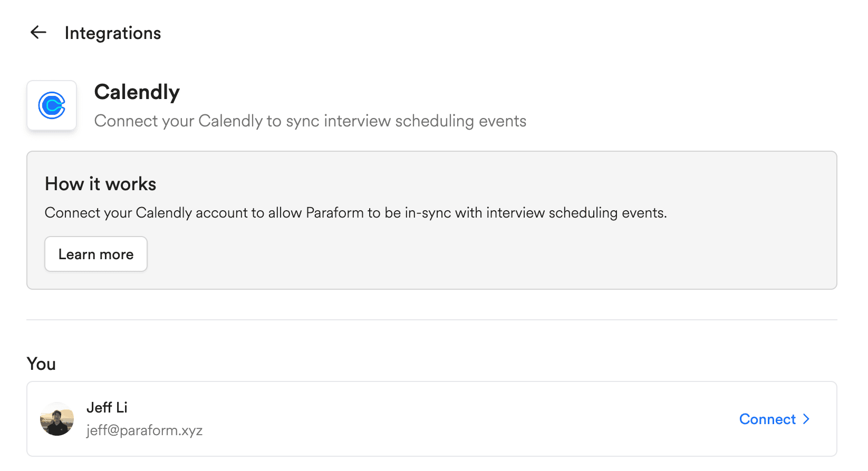Click the How it works heading

point(101,184)
